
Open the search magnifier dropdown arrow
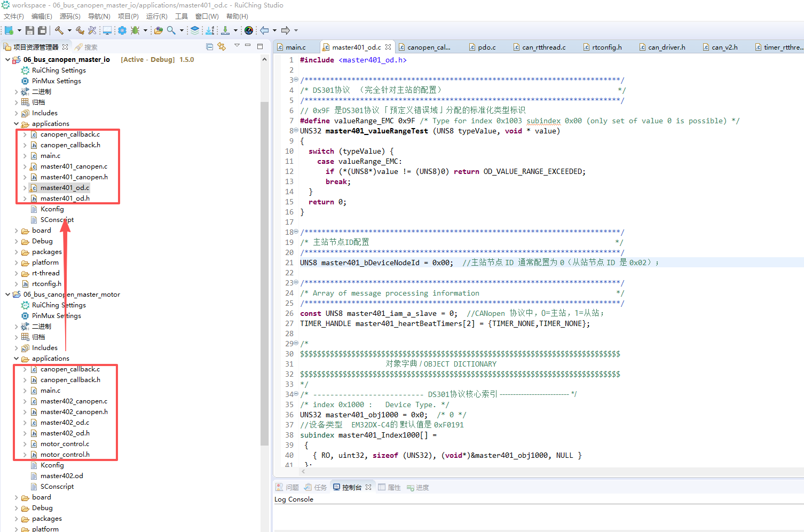(x=182, y=30)
